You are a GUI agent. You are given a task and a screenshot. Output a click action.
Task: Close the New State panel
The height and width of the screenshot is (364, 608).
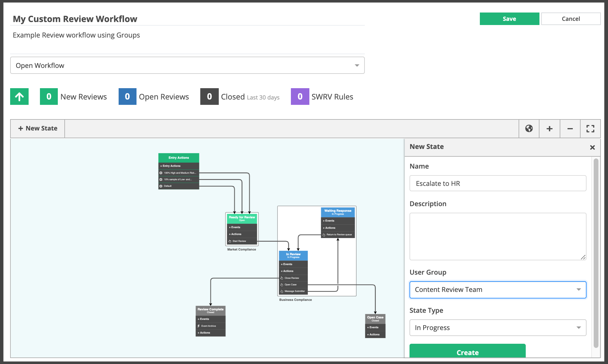pyautogui.click(x=592, y=147)
